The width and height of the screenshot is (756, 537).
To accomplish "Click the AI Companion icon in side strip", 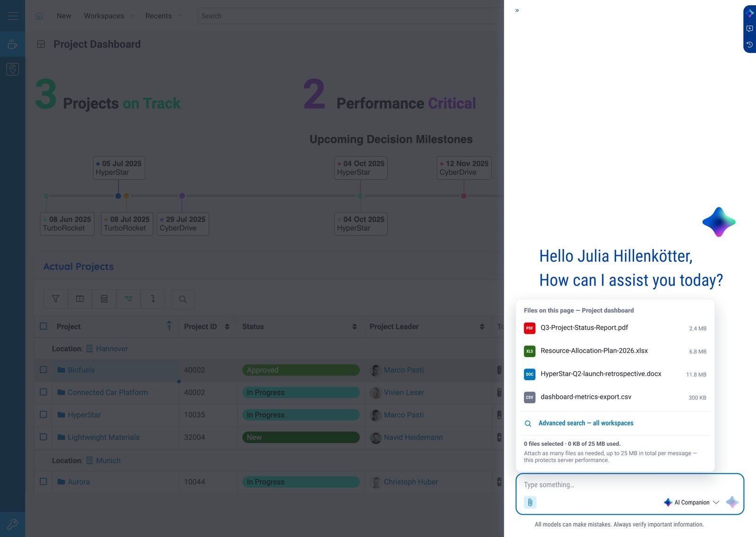I will tap(750, 13).
